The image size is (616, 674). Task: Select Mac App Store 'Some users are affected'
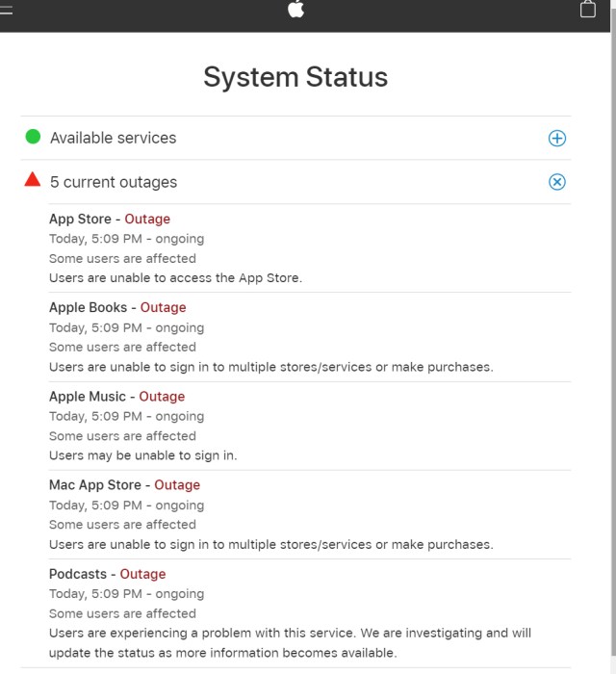(122, 525)
